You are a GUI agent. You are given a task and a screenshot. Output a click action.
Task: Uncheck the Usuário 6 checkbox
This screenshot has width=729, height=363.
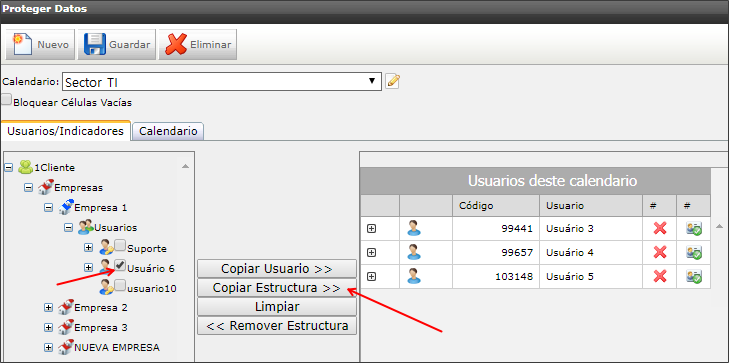pyautogui.click(x=120, y=265)
